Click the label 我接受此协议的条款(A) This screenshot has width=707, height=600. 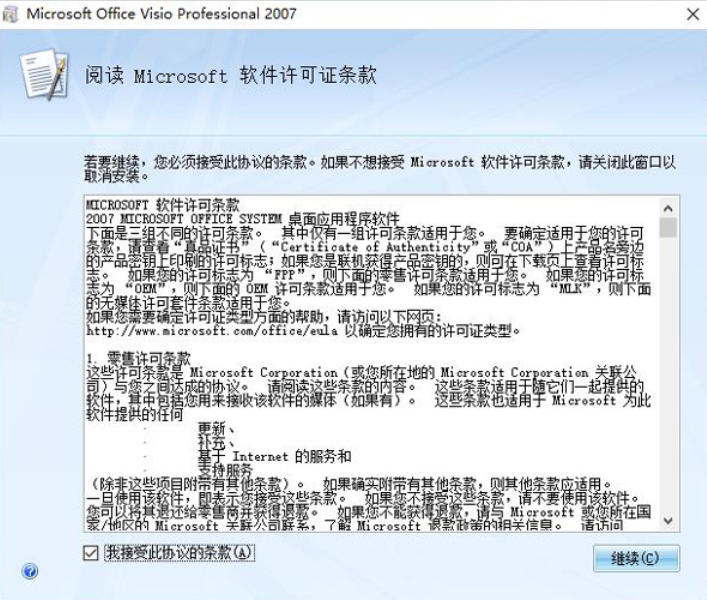tap(179, 553)
